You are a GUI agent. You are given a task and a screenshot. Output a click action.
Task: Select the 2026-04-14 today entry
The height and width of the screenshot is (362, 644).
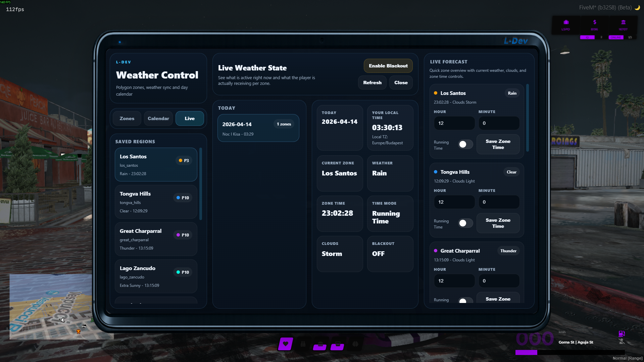[x=258, y=128]
